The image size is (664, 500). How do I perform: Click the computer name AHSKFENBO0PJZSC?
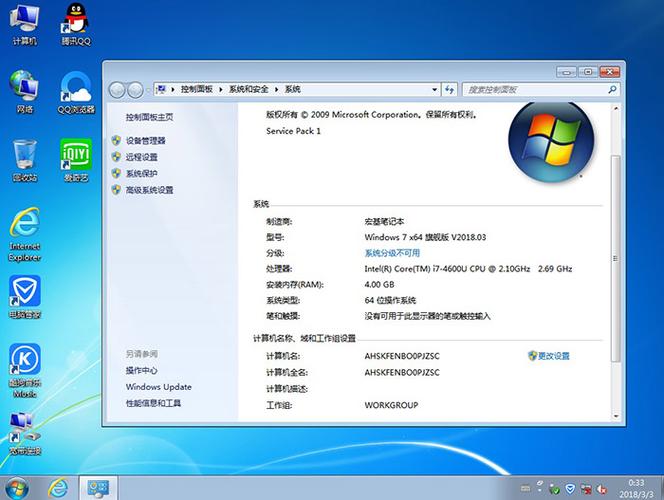402,356
